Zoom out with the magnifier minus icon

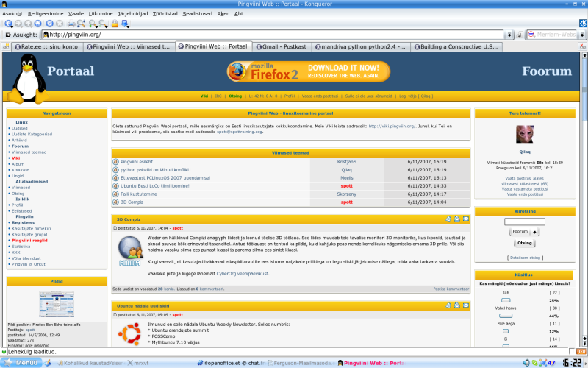coord(103,24)
